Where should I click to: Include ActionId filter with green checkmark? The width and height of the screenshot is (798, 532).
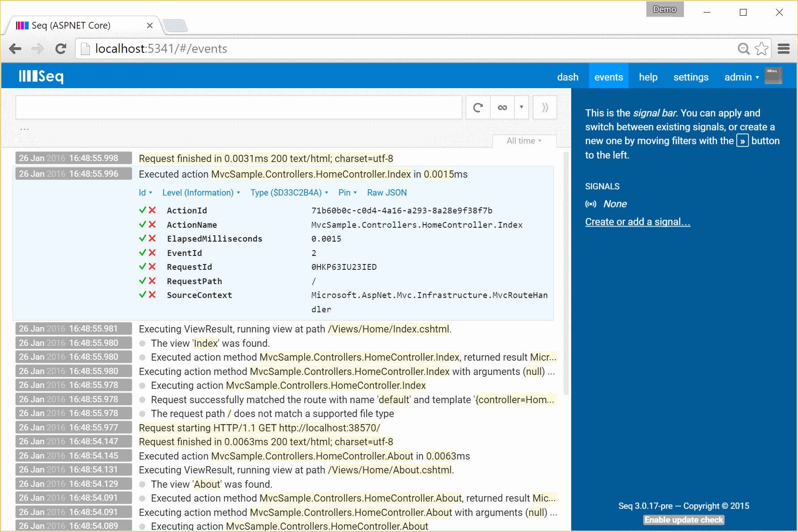(143, 210)
